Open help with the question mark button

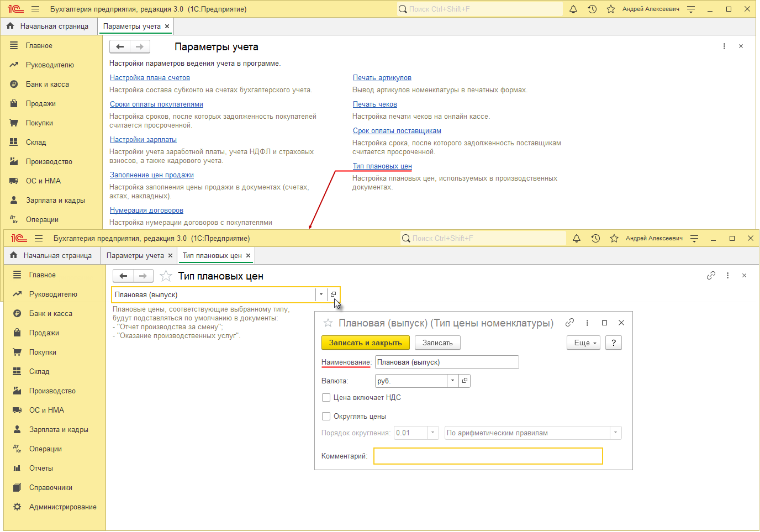(x=614, y=343)
